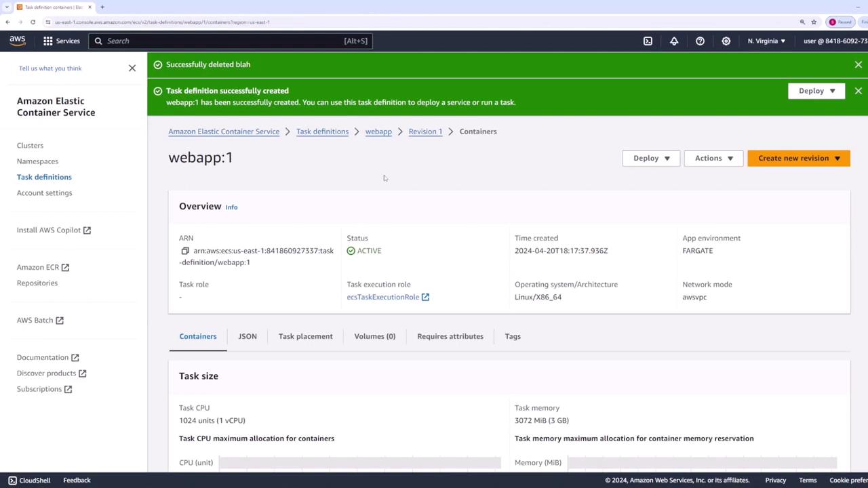
Task: Open the Privacy footer link
Action: (776, 481)
